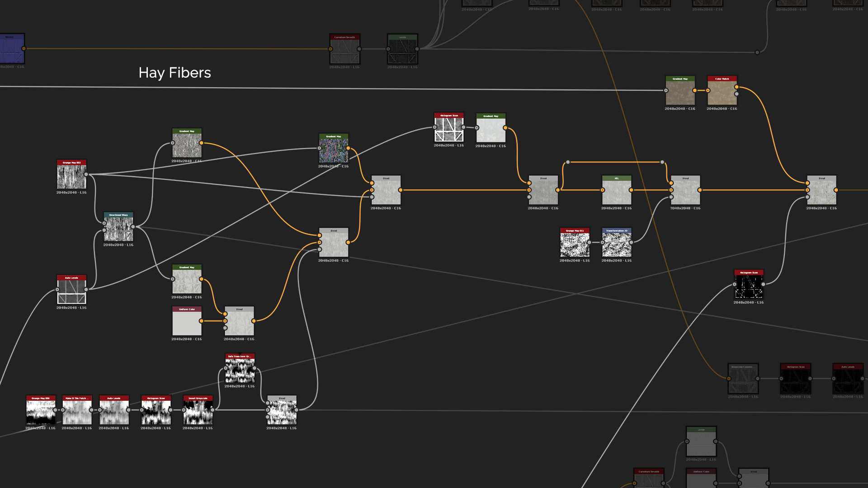Click the Color Match node
The height and width of the screenshot is (488, 868).
[722, 92]
